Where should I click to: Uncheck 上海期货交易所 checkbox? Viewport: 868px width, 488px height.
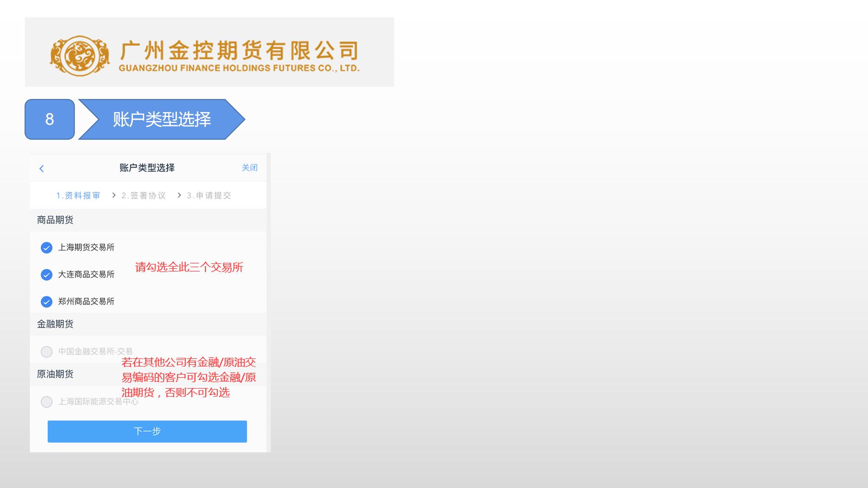tap(47, 248)
